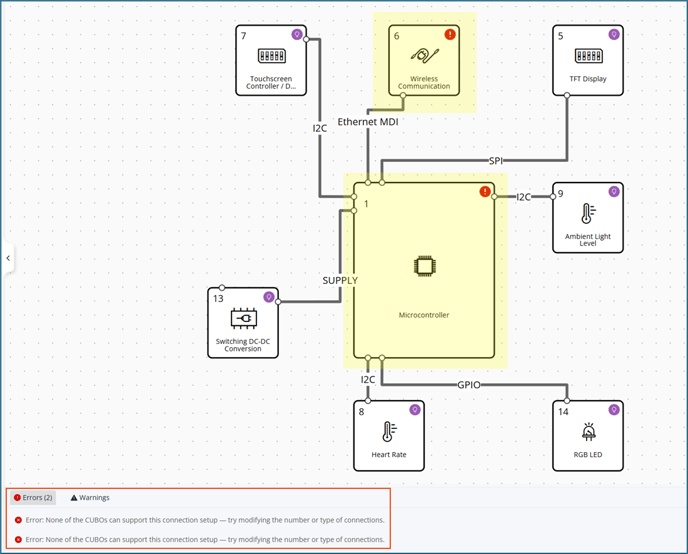The width and height of the screenshot is (688, 554).
Task: Expand the collapsed left side panel arrow
Action: tap(8, 258)
